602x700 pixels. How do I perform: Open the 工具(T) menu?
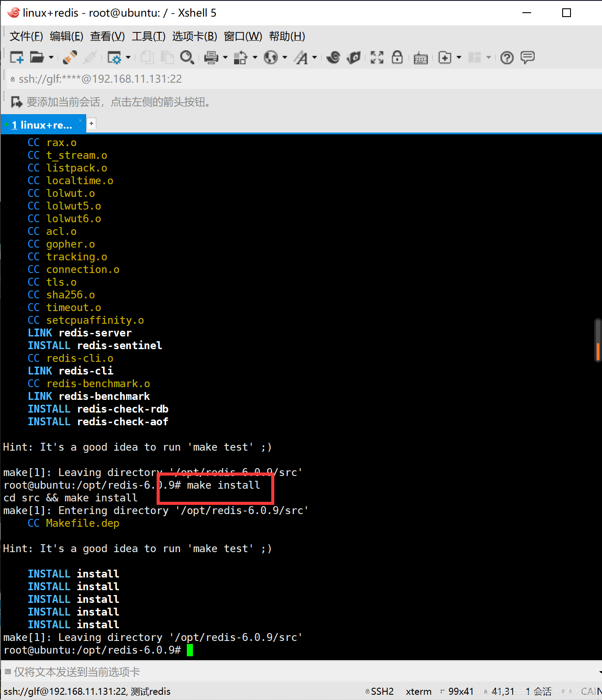click(149, 36)
